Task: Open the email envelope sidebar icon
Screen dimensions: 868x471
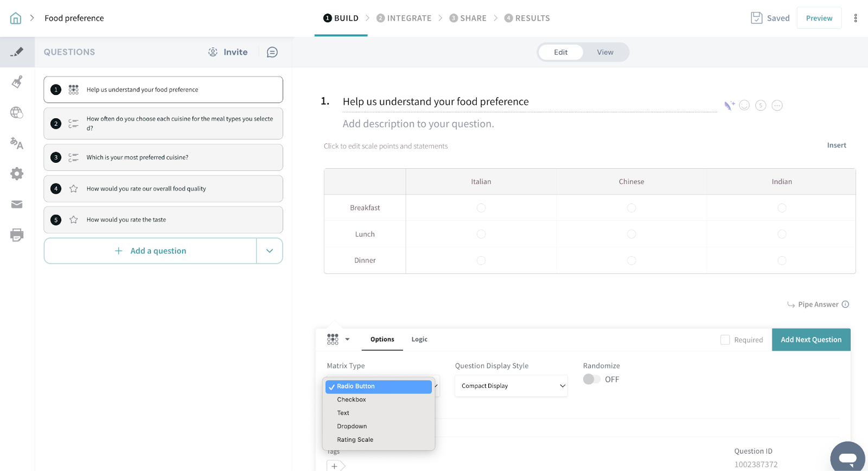Action: [17, 205]
